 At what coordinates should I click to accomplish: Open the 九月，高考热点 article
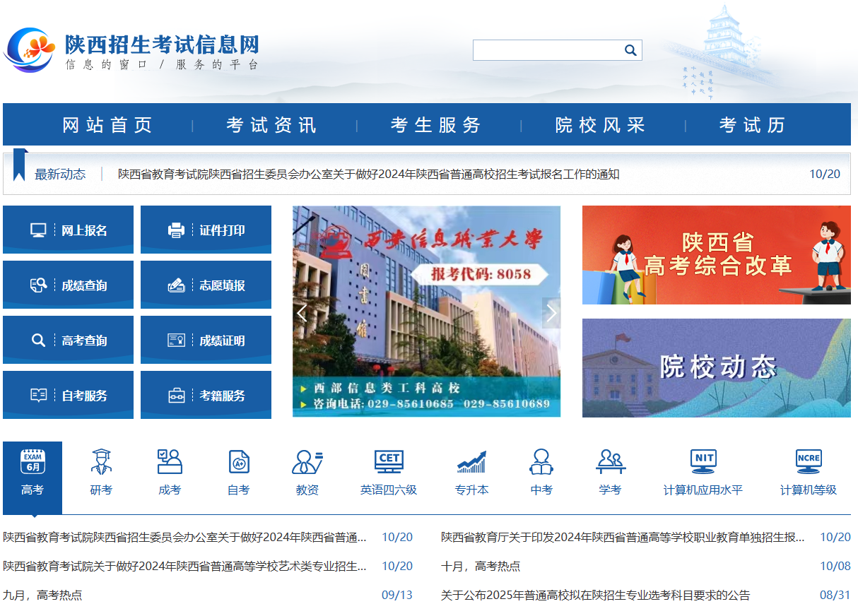pos(42,595)
